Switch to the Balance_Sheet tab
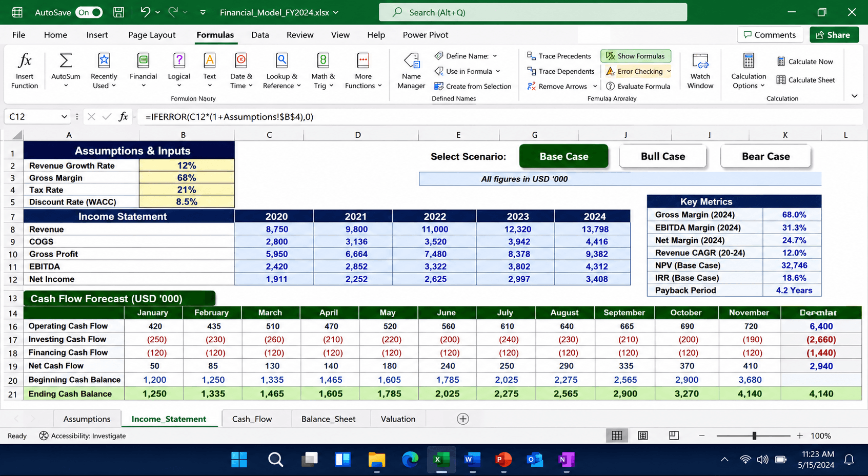Screen dimensions: 868x476 [x=328, y=419]
